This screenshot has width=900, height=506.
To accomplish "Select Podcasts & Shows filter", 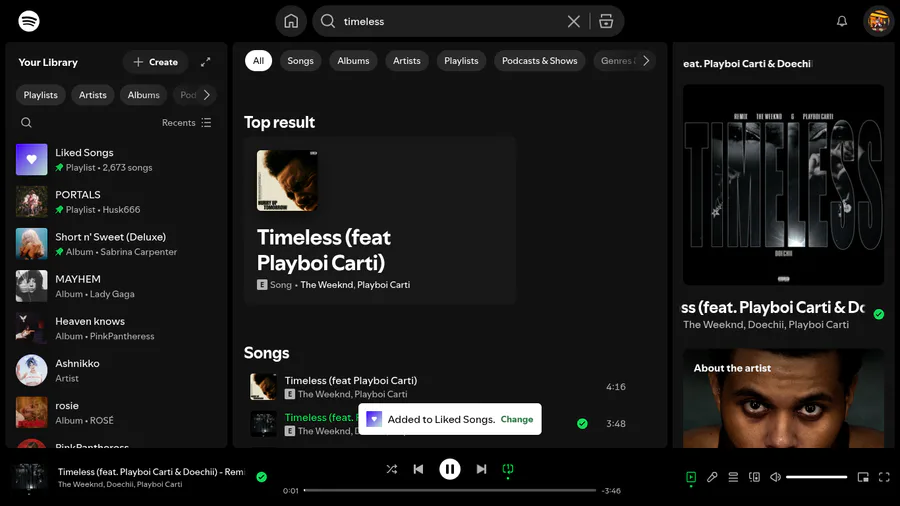I will [x=540, y=60].
